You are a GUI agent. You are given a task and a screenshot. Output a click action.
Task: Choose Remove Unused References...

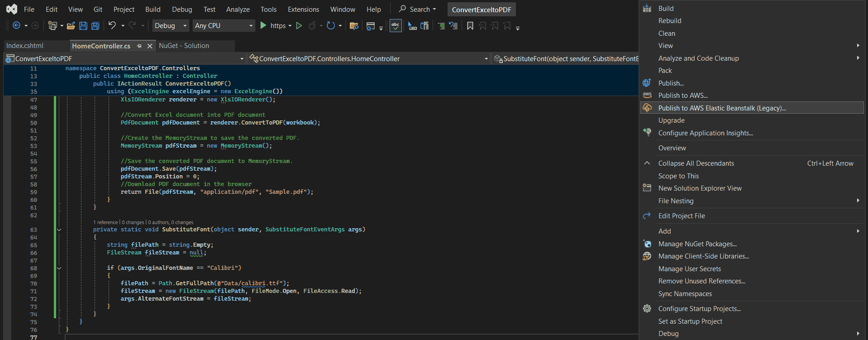click(x=752, y=281)
